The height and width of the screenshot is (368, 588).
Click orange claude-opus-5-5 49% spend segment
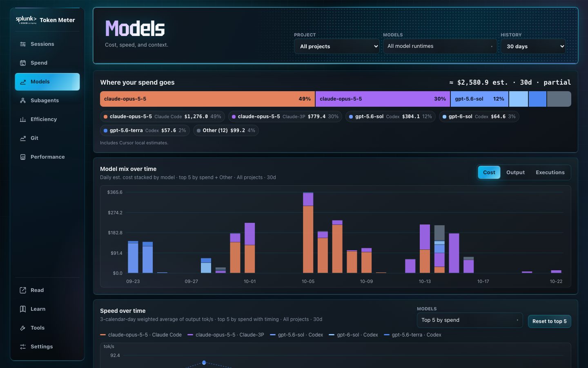207,99
